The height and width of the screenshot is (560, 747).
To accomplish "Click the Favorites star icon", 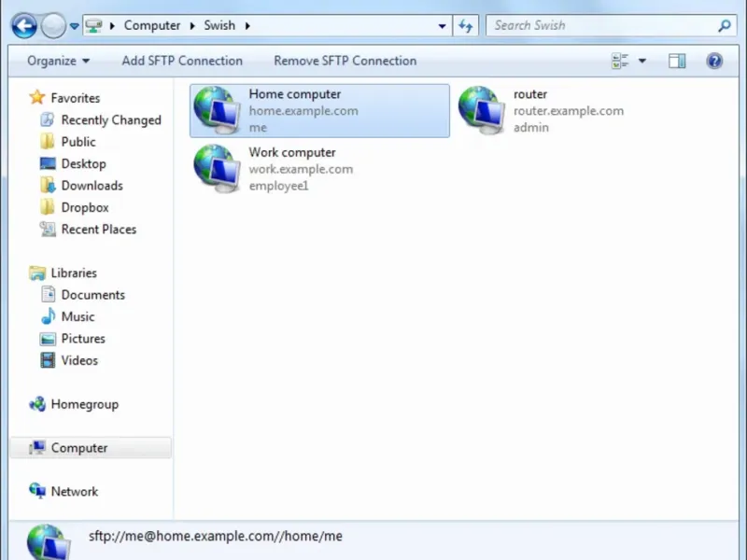I will [37, 97].
